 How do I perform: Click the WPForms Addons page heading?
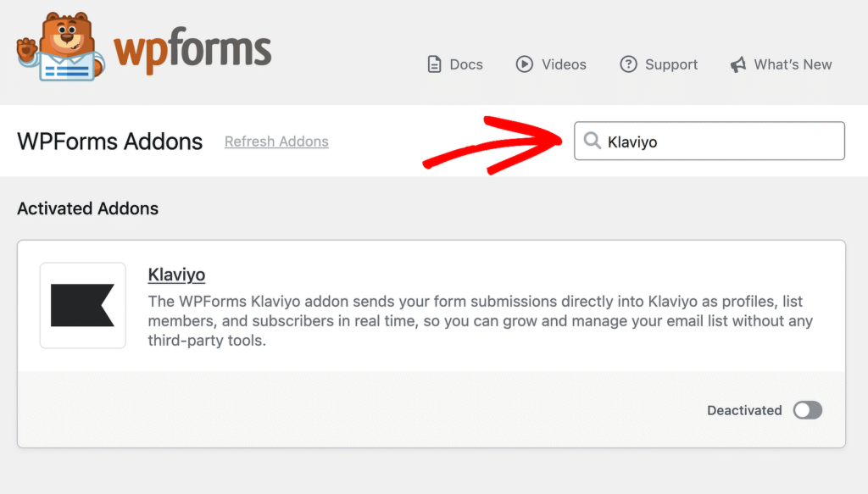[x=109, y=142]
